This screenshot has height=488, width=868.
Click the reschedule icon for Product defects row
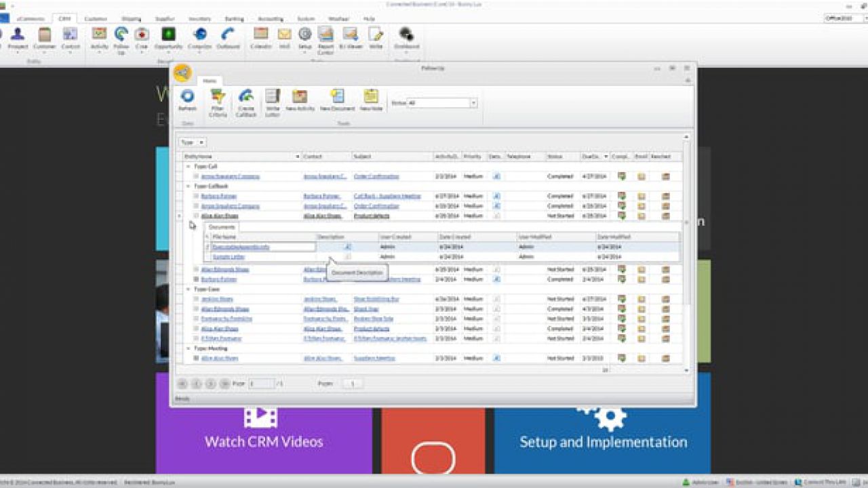point(665,215)
